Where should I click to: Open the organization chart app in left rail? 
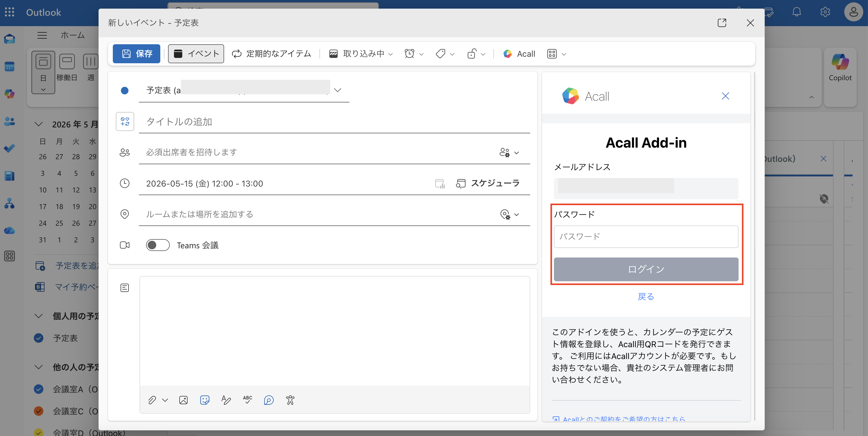pyautogui.click(x=9, y=203)
